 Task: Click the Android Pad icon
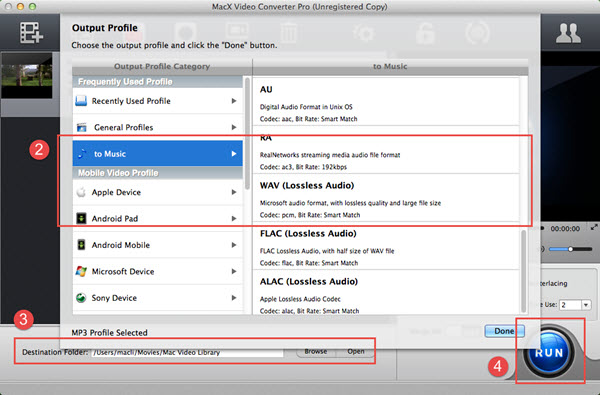point(81,219)
